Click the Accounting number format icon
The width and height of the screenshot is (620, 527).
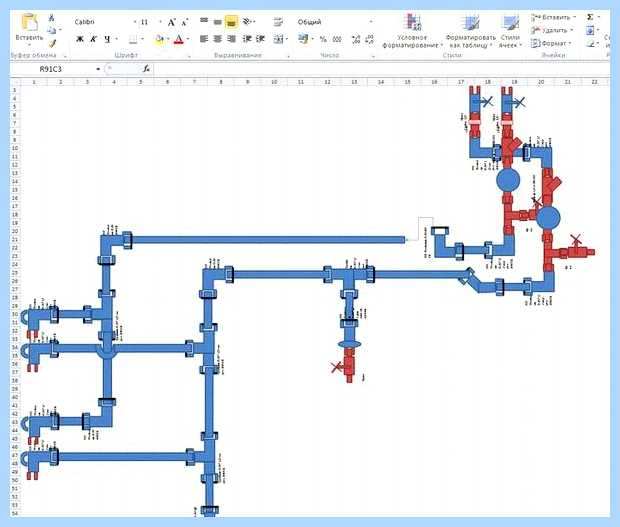click(304, 39)
